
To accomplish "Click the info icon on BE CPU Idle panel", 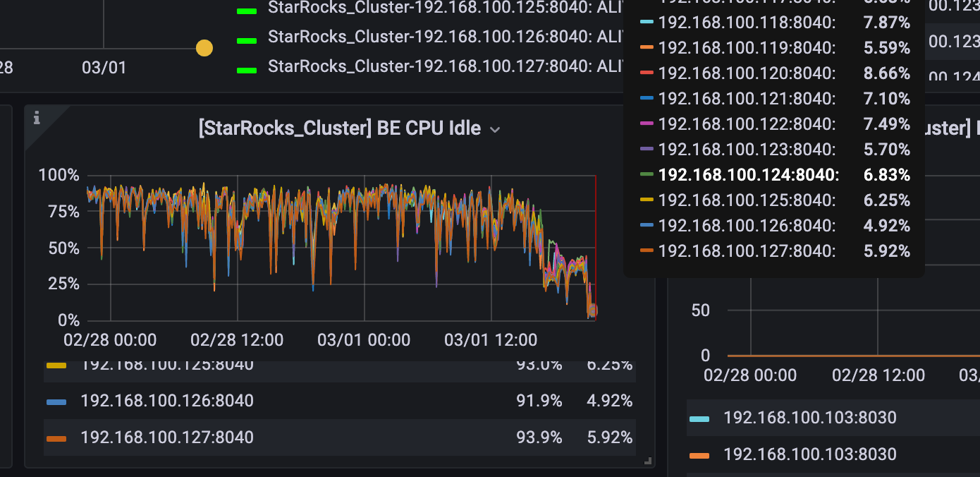I will click(37, 119).
